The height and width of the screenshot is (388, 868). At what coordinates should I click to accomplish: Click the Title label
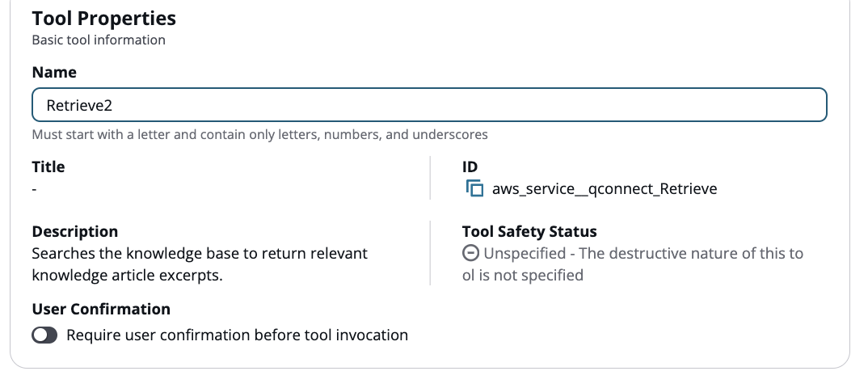tap(48, 167)
